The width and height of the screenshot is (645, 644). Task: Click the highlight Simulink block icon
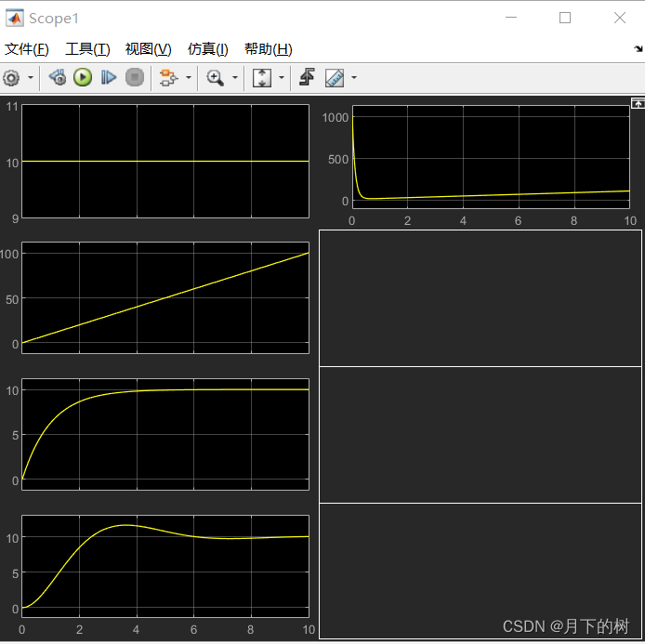point(168,77)
